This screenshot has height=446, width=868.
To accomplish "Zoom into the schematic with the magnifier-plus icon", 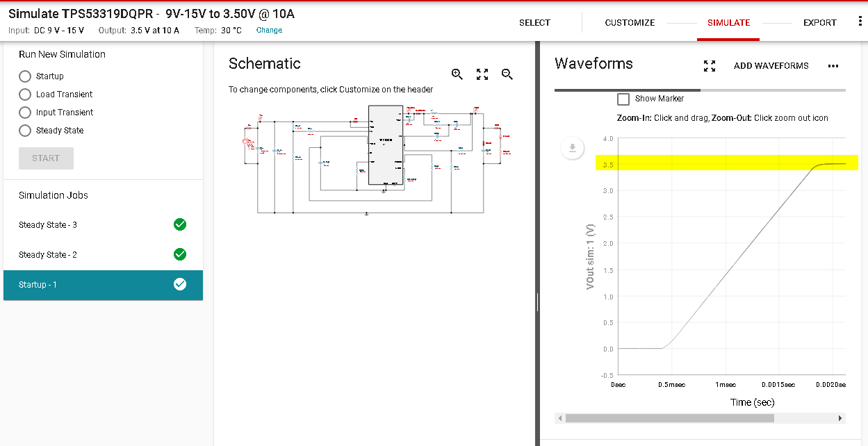I will (457, 74).
